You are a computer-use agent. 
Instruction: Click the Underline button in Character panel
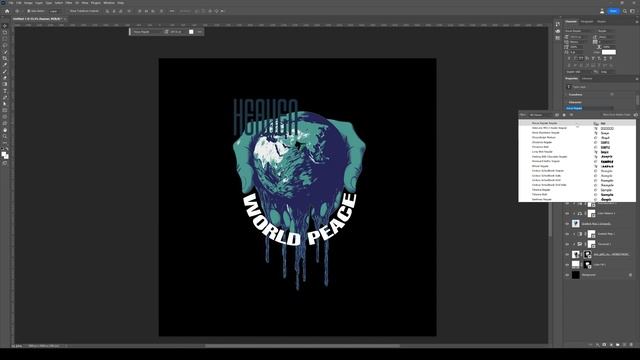605,58
